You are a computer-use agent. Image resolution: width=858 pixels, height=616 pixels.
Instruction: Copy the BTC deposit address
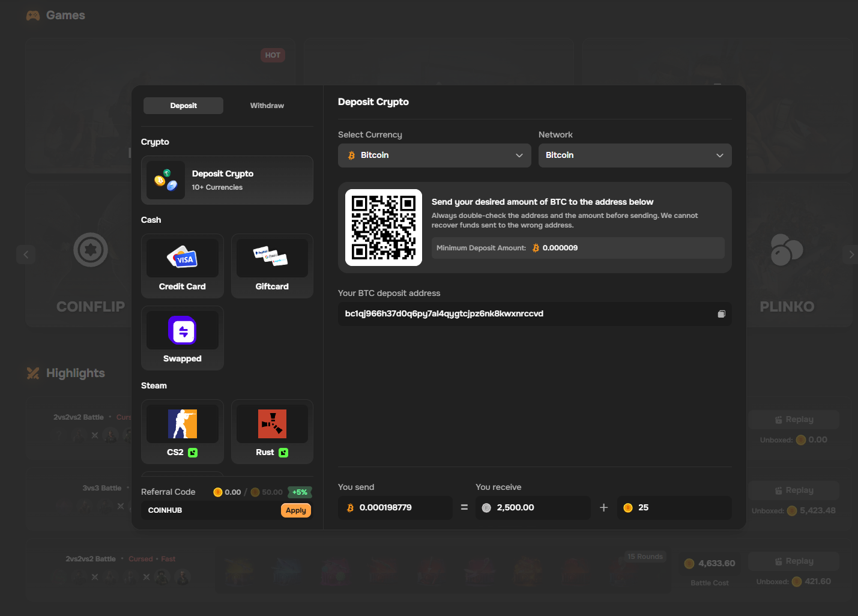point(722,314)
